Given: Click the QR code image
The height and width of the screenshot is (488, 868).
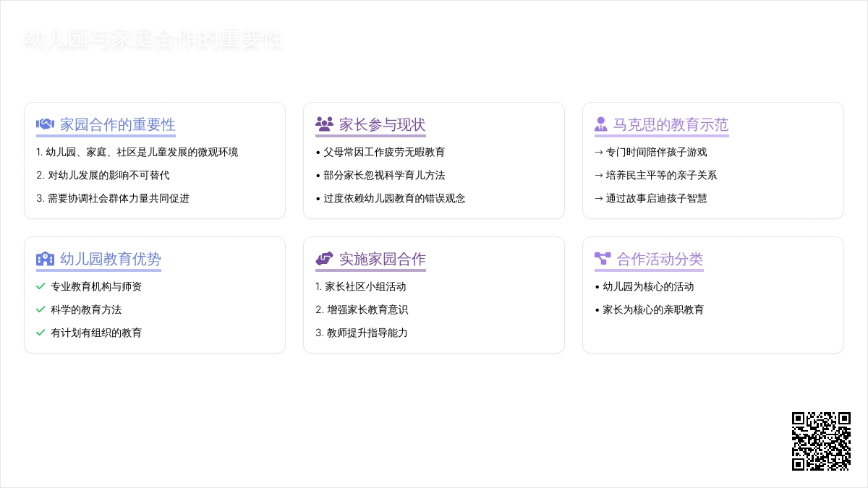Looking at the screenshot, I should click(x=821, y=441).
